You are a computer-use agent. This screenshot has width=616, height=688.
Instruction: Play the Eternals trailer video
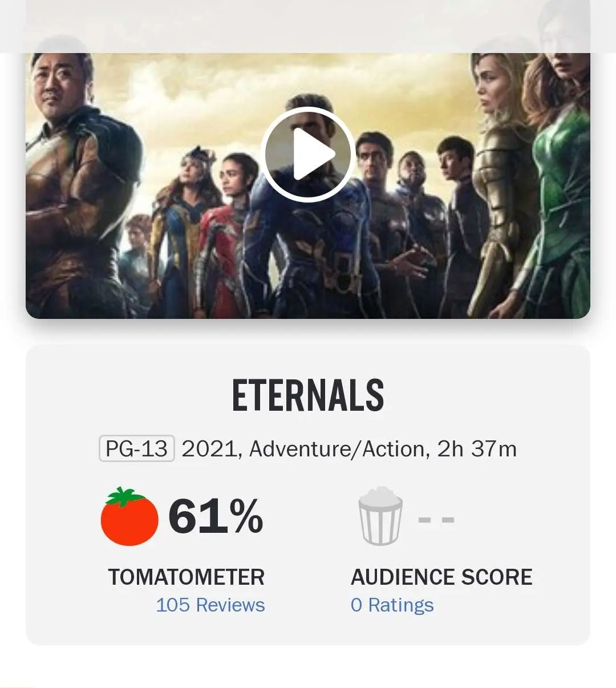(308, 154)
